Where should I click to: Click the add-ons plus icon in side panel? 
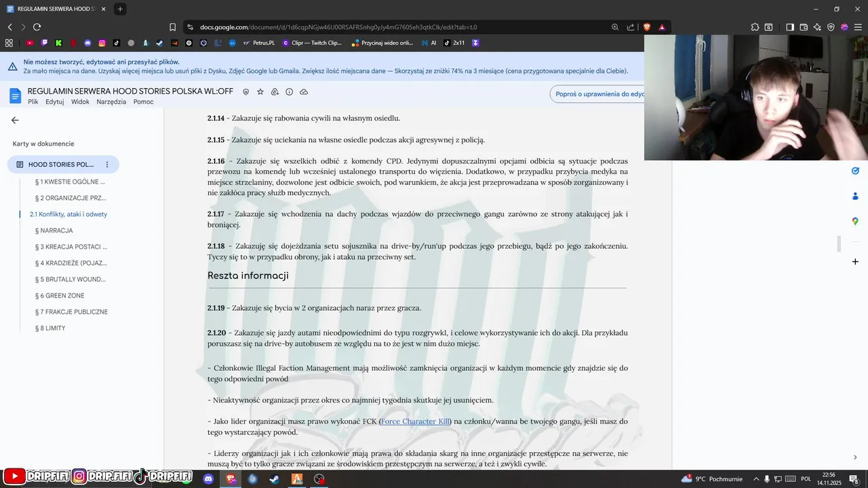[855, 262]
